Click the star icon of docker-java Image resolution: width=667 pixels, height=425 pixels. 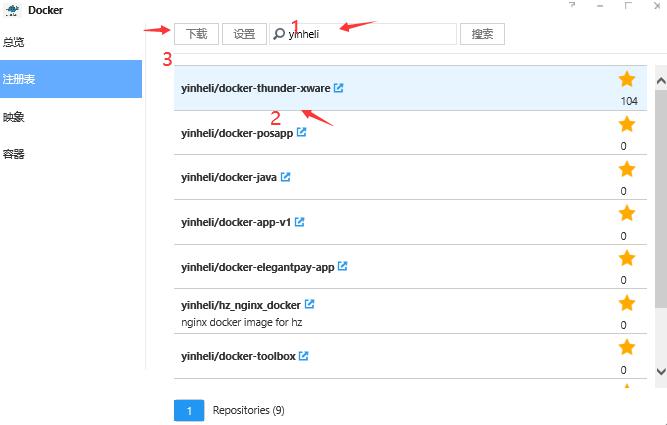pyautogui.click(x=627, y=169)
